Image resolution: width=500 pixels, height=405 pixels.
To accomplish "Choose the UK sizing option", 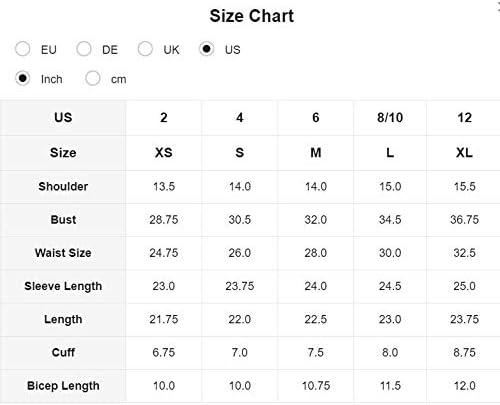I will 145,49.
